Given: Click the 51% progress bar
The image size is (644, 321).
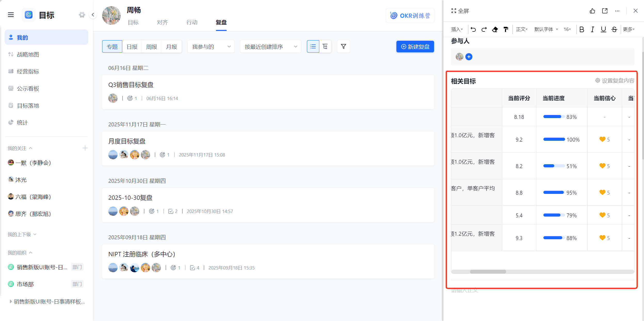Looking at the screenshot, I should [x=554, y=166].
